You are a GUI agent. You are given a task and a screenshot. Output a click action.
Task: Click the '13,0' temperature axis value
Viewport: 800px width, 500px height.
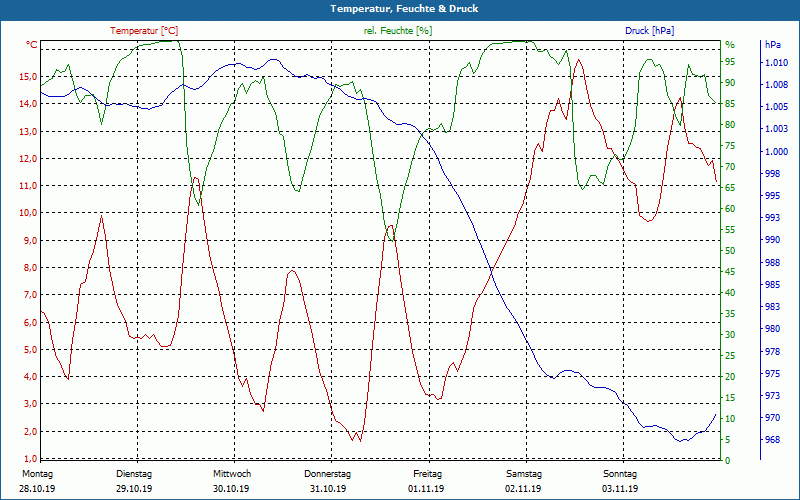(28, 131)
